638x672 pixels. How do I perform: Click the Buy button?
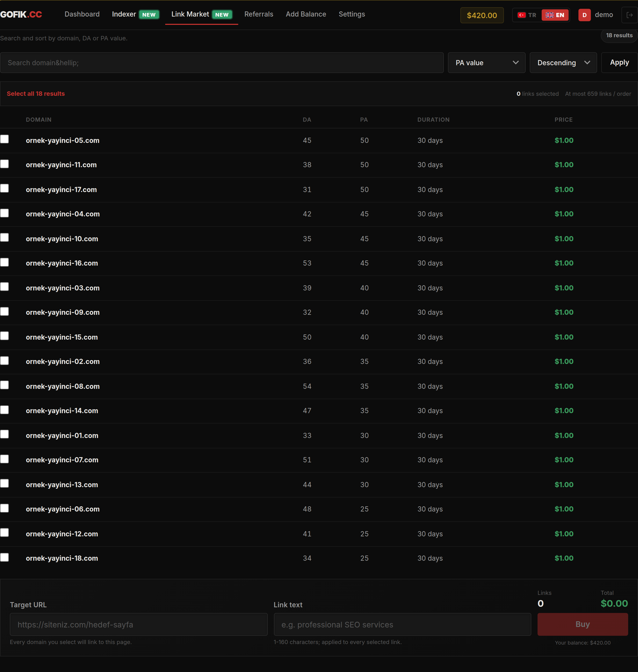point(583,624)
